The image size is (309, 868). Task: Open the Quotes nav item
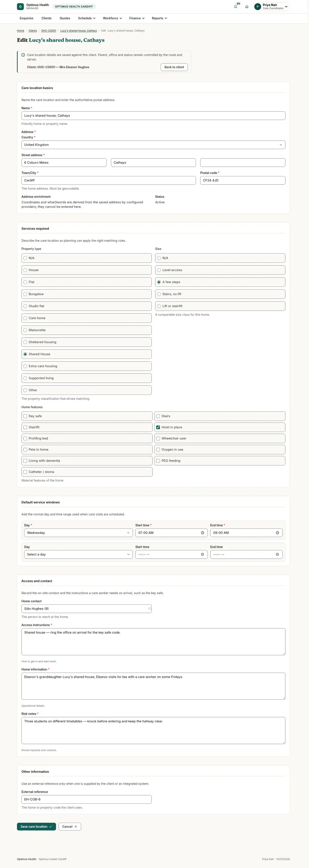pyautogui.click(x=65, y=18)
